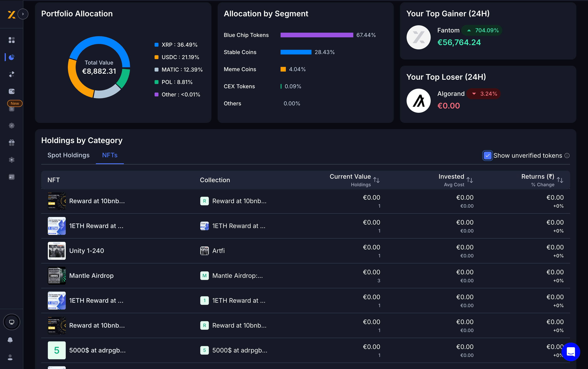
Task: Click info icon beside Show unverified tokens
Action: [x=567, y=156]
